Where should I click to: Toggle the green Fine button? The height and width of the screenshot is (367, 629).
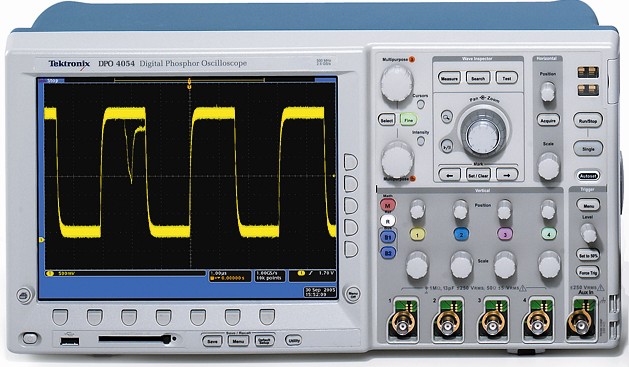[x=408, y=120]
